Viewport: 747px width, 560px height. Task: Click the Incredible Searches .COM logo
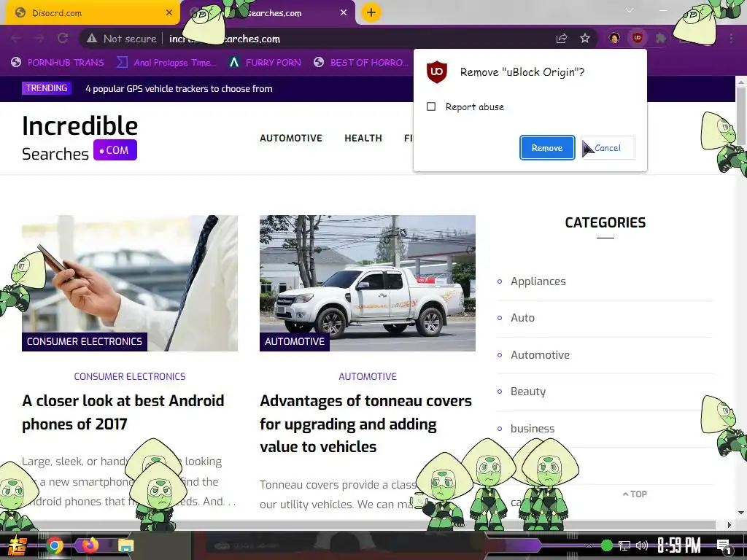coord(80,138)
